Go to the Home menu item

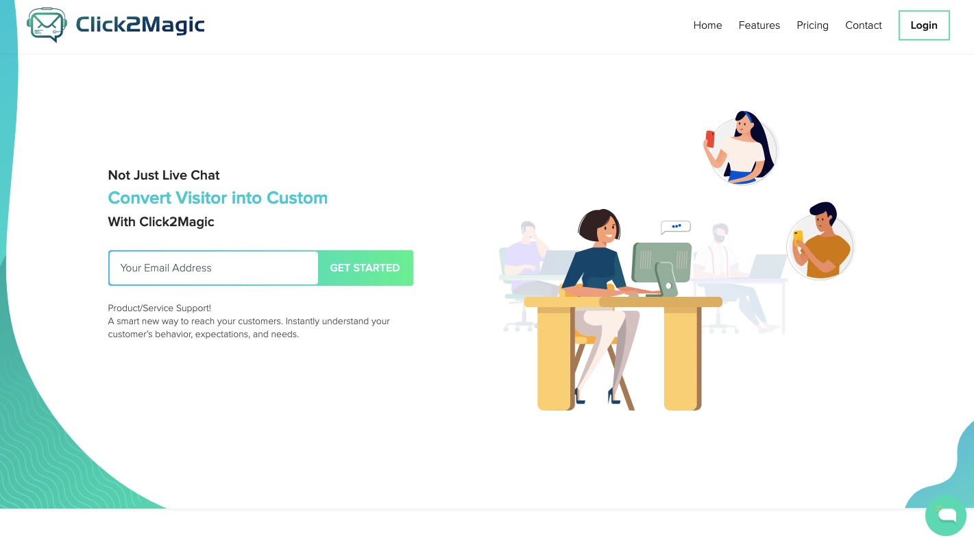[707, 25]
